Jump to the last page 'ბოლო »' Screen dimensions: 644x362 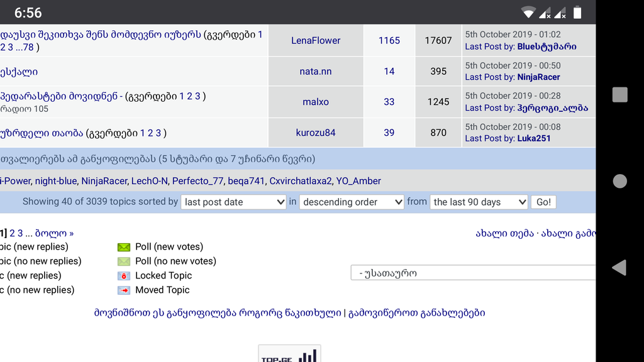point(54,233)
